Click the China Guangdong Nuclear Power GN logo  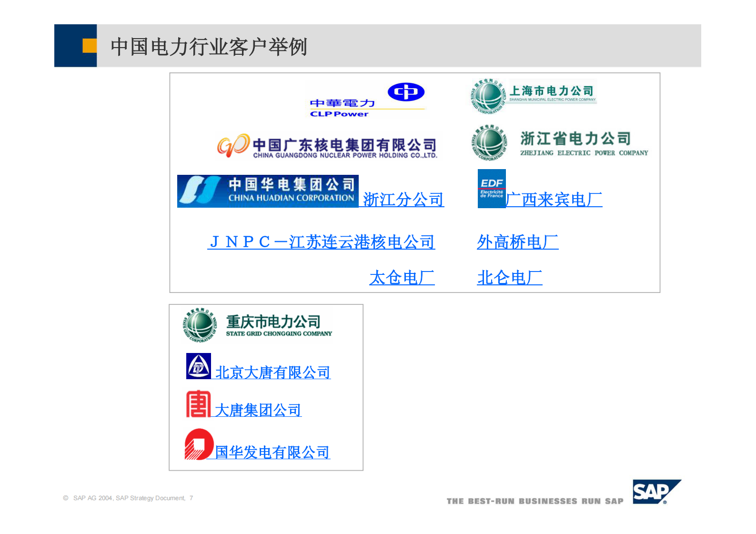click(x=233, y=145)
